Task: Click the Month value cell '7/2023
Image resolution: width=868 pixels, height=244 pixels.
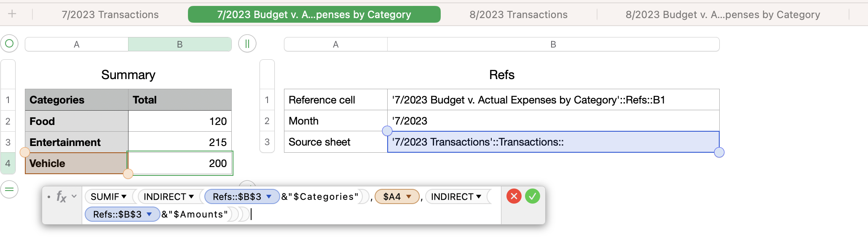Action: 553,121
